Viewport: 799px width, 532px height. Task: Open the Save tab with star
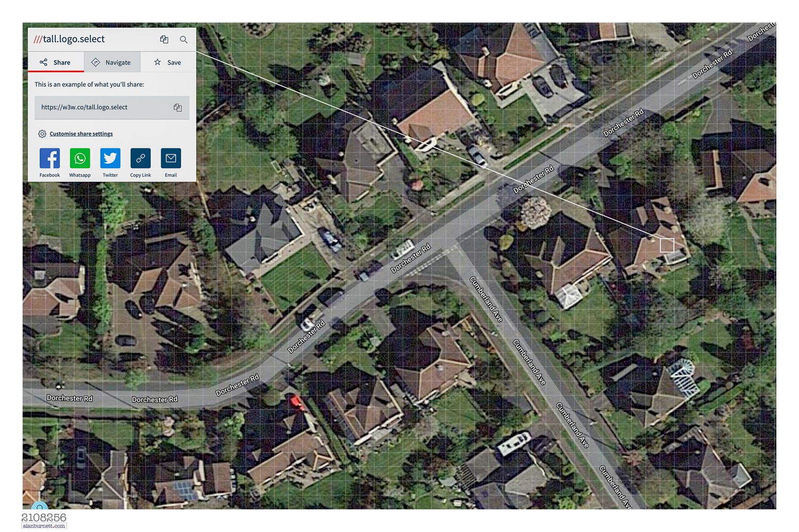click(168, 62)
